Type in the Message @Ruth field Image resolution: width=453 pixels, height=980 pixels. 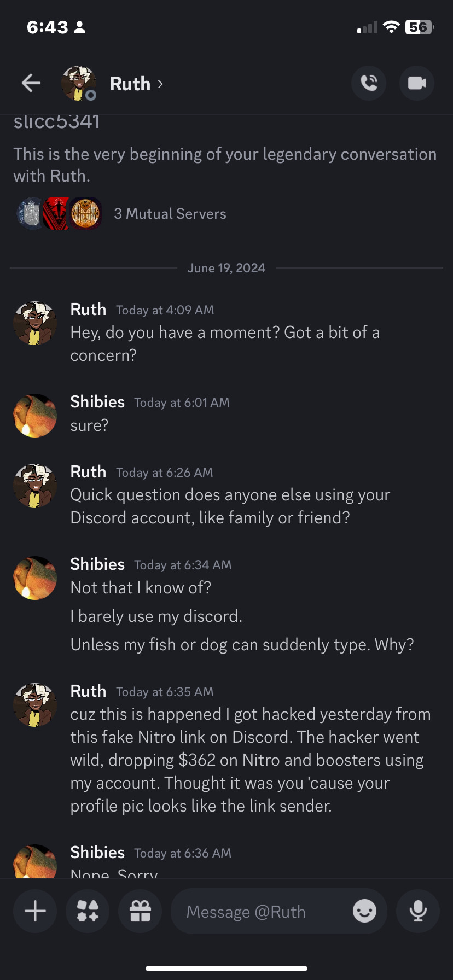click(263, 912)
